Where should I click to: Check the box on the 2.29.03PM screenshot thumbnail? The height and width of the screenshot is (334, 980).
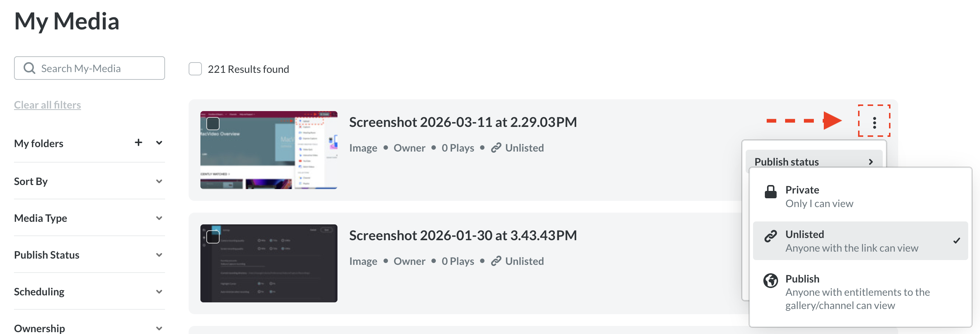pyautogui.click(x=213, y=124)
